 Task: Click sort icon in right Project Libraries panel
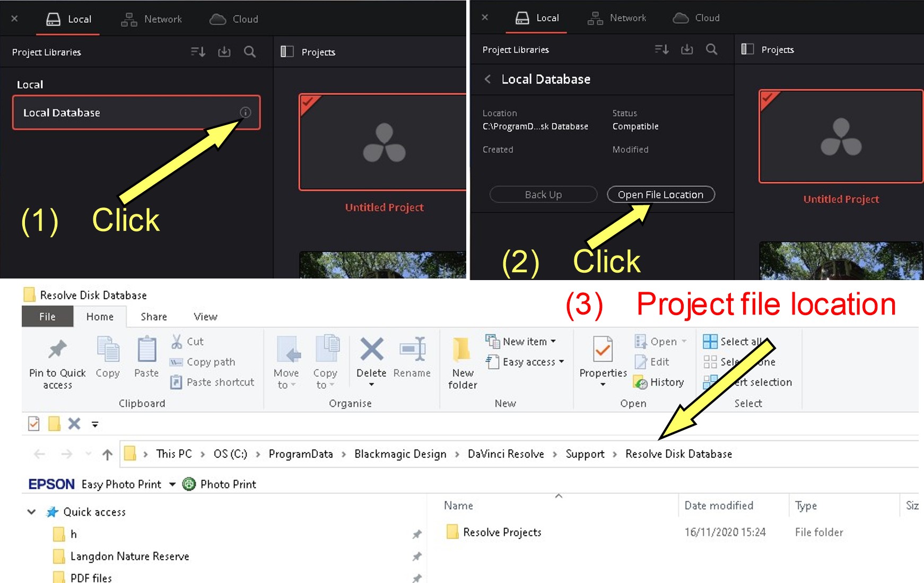coord(661,49)
